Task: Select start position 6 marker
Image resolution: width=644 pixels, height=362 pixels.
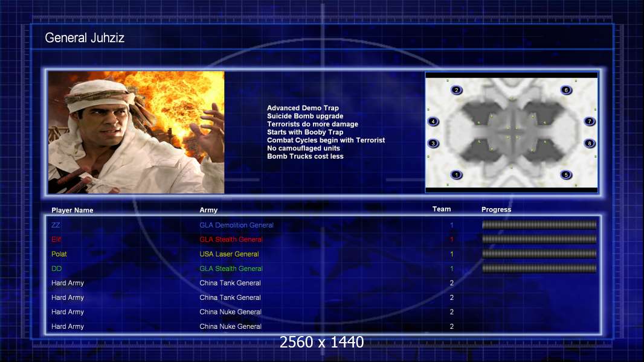Action: click(x=566, y=90)
